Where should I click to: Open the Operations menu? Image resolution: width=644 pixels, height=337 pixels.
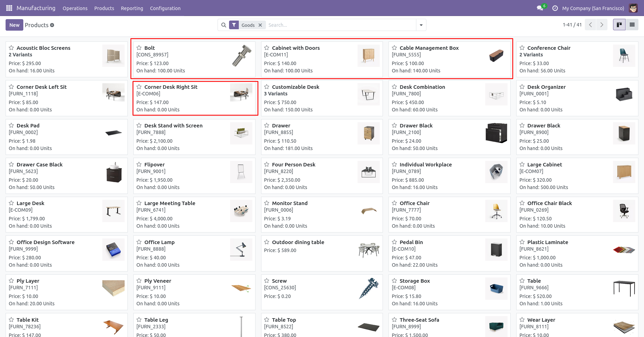pyautogui.click(x=75, y=8)
